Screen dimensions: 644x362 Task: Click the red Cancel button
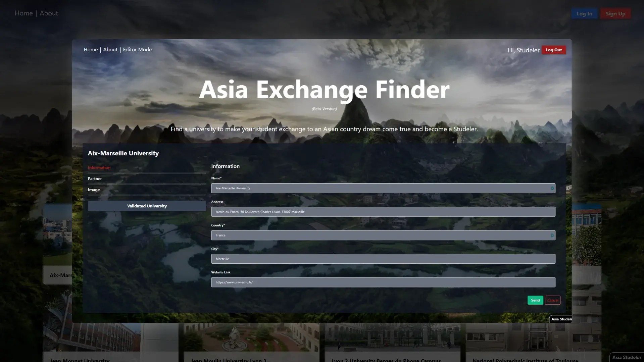[552, 300]
